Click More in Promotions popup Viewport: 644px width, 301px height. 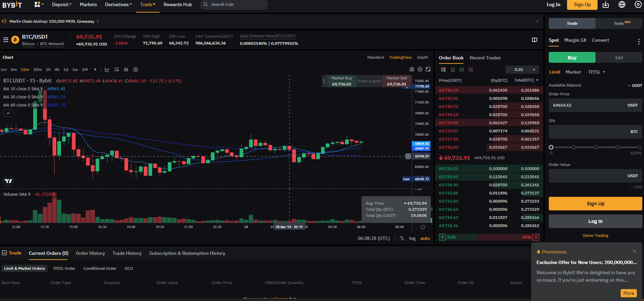(629, 293)
